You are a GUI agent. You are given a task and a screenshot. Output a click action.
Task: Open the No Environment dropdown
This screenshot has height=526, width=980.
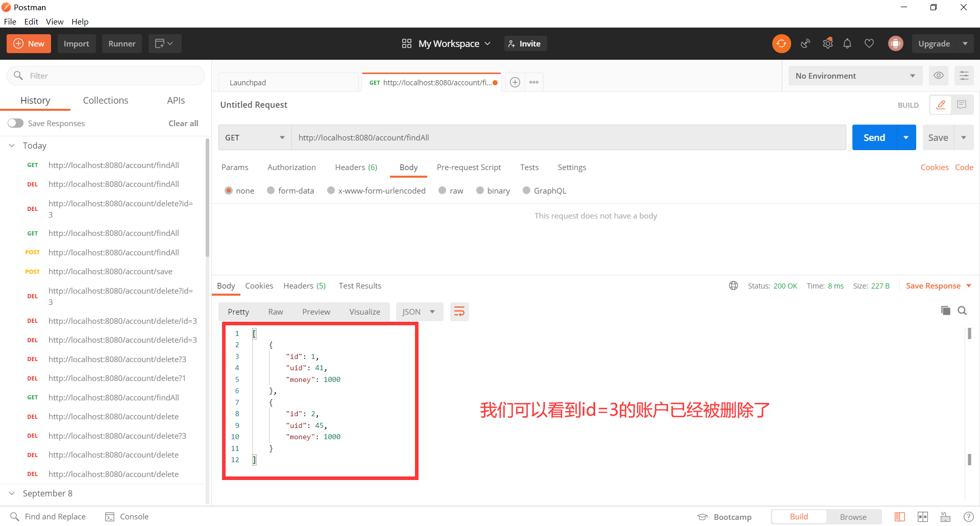point(855,76)
